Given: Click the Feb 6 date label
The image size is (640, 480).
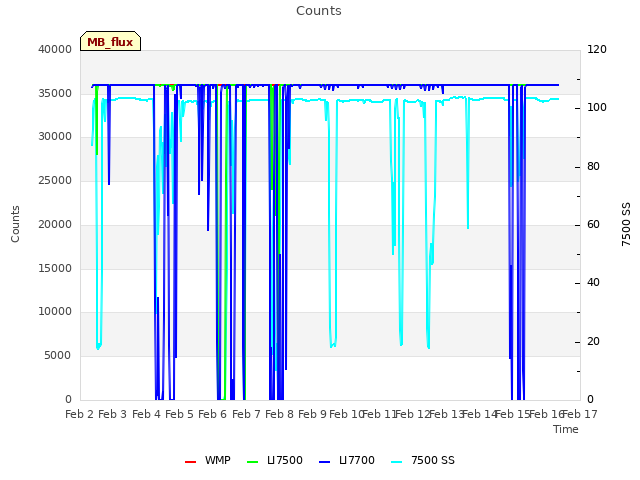Looking at the screenshot, I should pyautogui.click(x=212, y=415).
